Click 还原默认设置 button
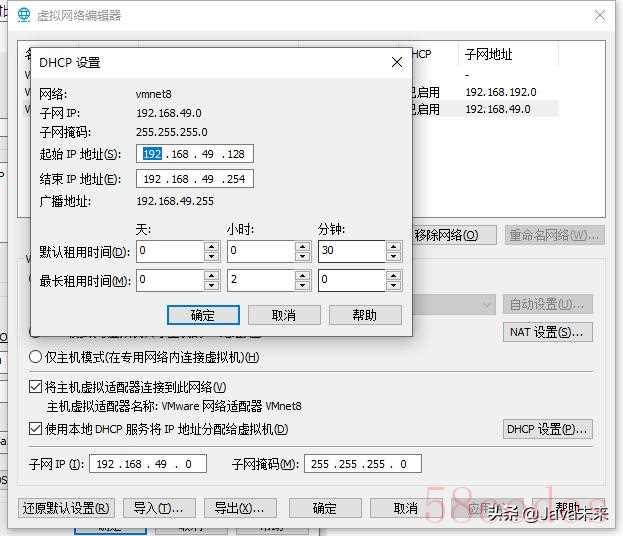The image size is (623, 536). point(67,508)
